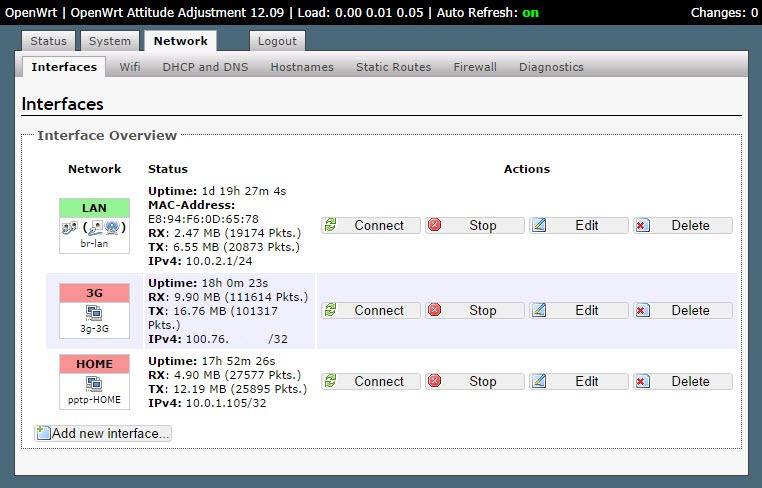Reconnect the LAN interface

click(370, 226)
